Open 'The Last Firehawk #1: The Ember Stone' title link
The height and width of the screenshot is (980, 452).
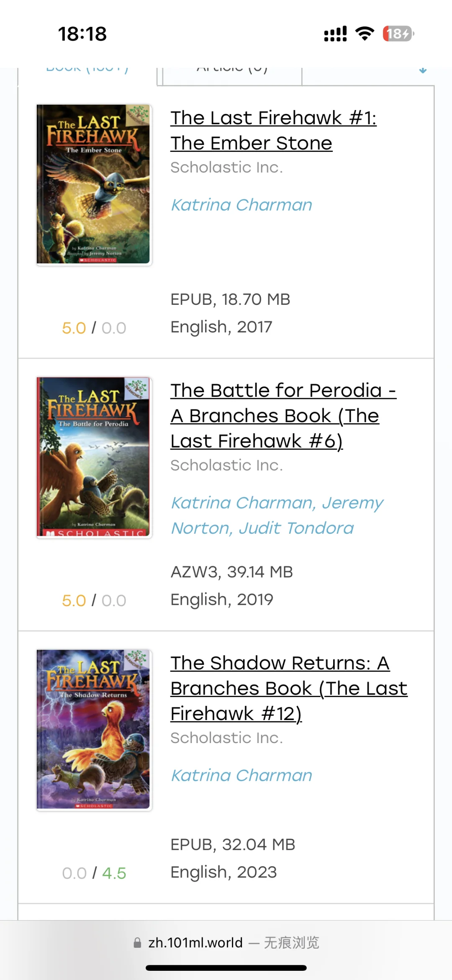pos(273,130)
